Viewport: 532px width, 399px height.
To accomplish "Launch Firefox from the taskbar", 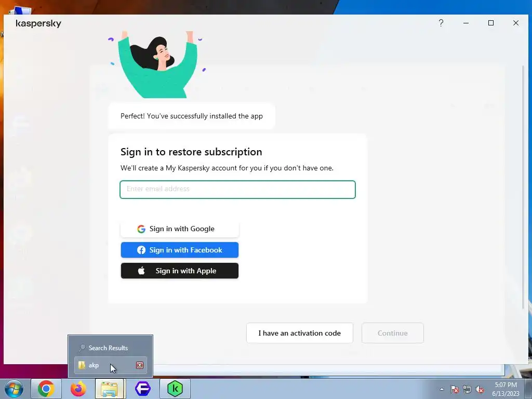I will click(x=78, y=389).
